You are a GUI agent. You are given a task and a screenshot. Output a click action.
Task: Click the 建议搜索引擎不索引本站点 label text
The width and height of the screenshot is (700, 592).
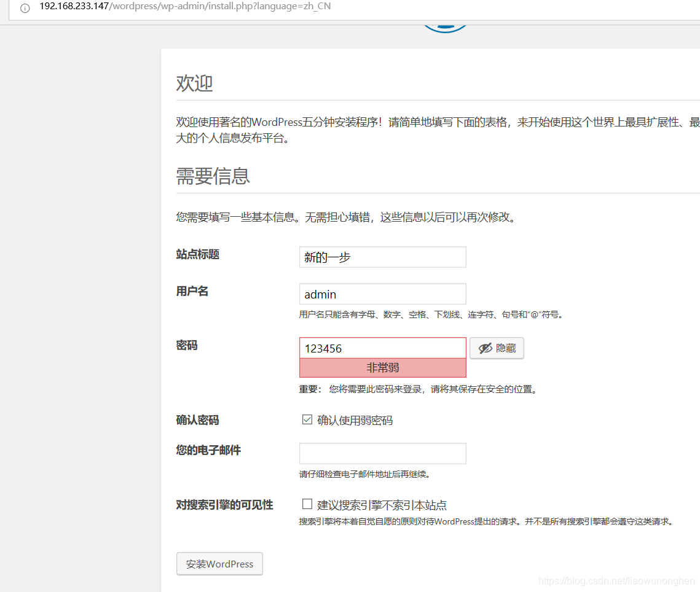point(382,505)
